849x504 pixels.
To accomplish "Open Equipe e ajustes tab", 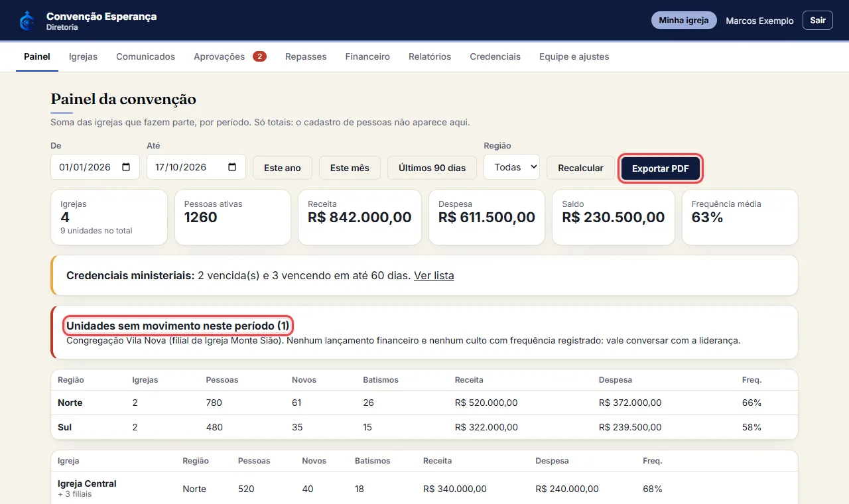I will coord(574,56).
